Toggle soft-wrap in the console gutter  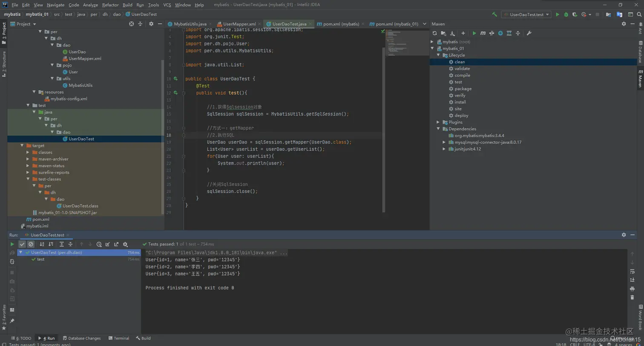click(632, 272)
